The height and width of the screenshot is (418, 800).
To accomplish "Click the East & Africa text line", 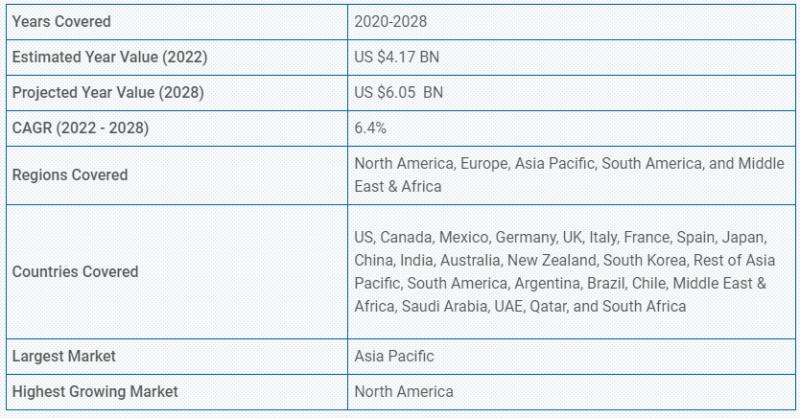I will pos(398,186).
